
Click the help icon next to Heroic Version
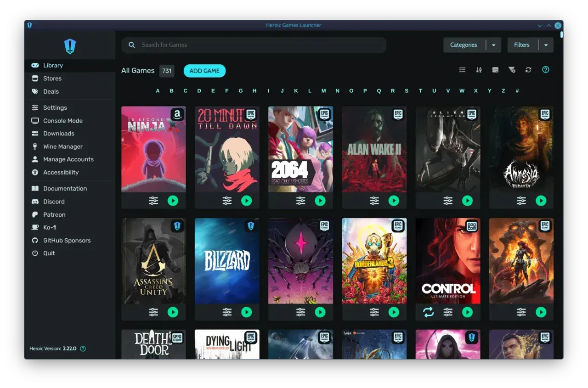pyautogui.click(x=83, y=349)
